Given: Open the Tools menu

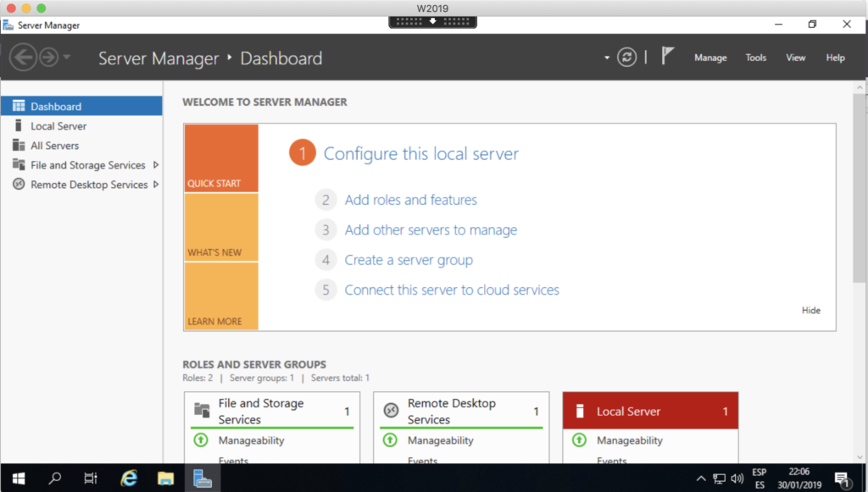Looking at the screenshot, I should [x=755, y=58].
